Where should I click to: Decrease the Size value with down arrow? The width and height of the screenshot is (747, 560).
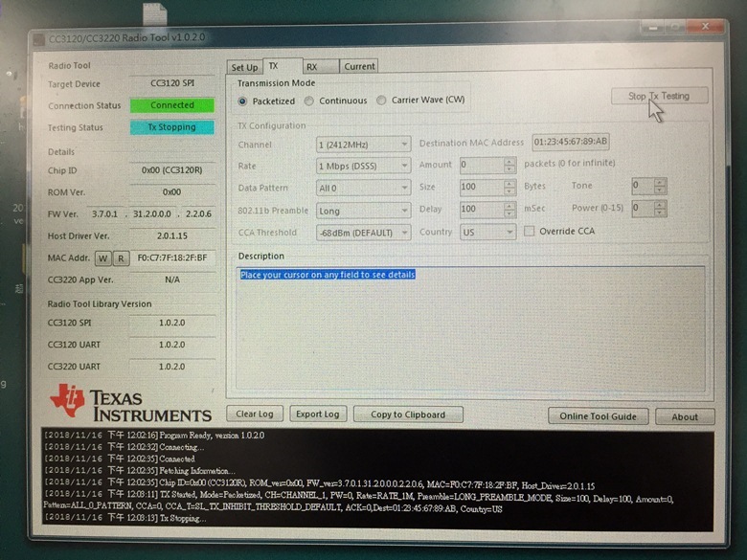point(509,190)
